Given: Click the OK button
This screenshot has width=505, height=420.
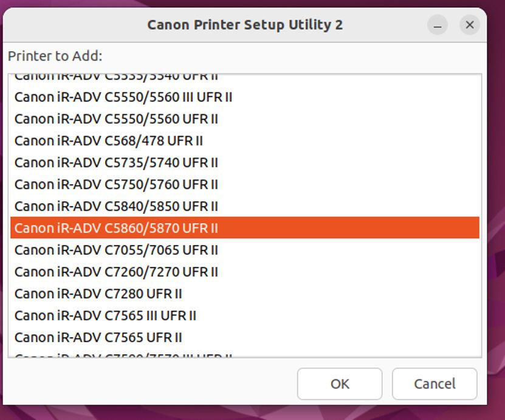Looking at the screenshot, I should 340,384.
